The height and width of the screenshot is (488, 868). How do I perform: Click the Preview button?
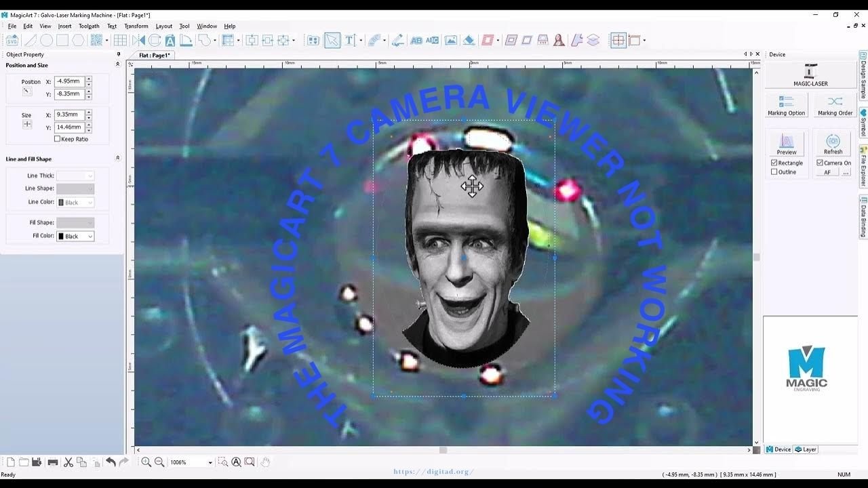(787, 144)
